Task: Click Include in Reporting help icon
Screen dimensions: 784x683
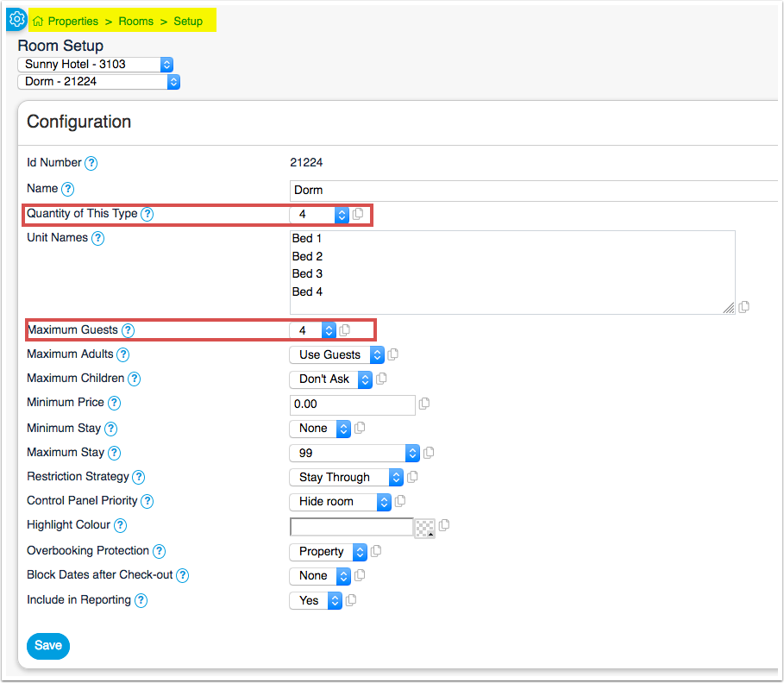Action: [x=141, y=600]
